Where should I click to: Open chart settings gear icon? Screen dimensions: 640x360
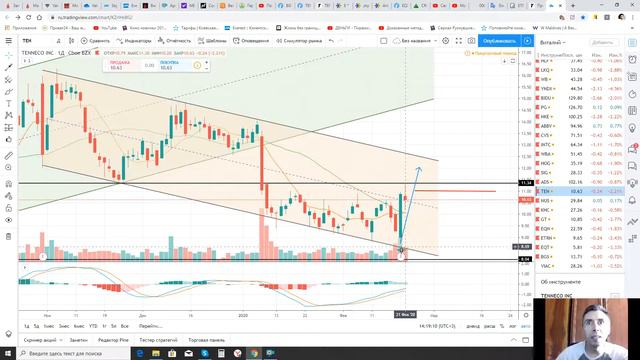click(x=446, y=41)
